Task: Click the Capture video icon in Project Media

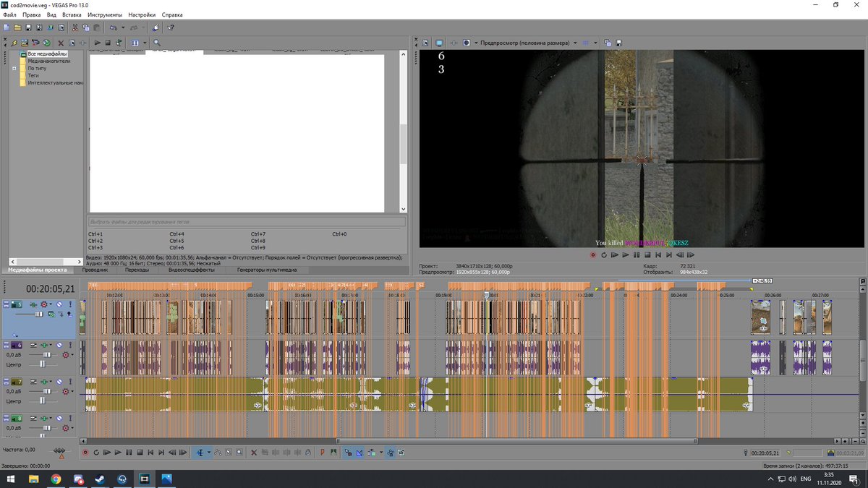Action: click(x=35, y=43)
